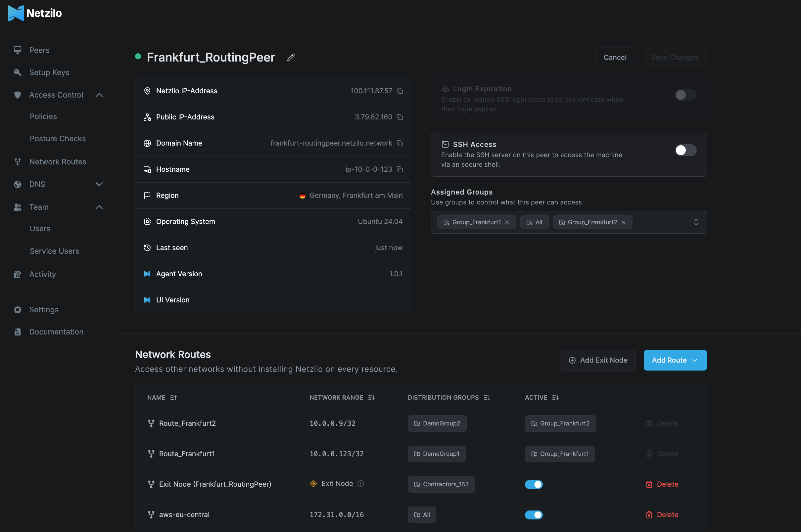Click Group_Frankfurt2 tag in routes table
Image resolution: width=801 pixels, height=532 pixels.
pos(560,423)
